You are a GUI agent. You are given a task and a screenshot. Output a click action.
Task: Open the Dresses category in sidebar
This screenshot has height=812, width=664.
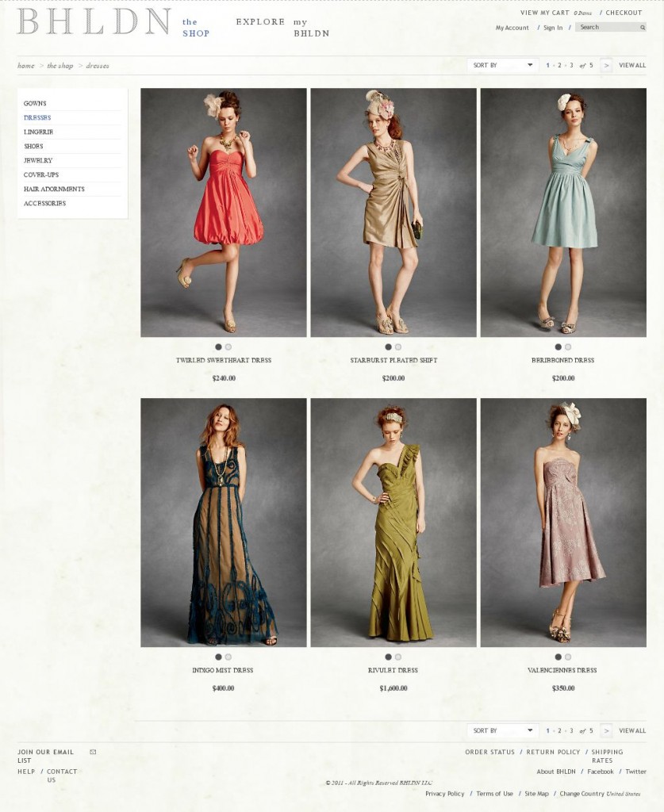pyautogui.click(x=37, y=117)
